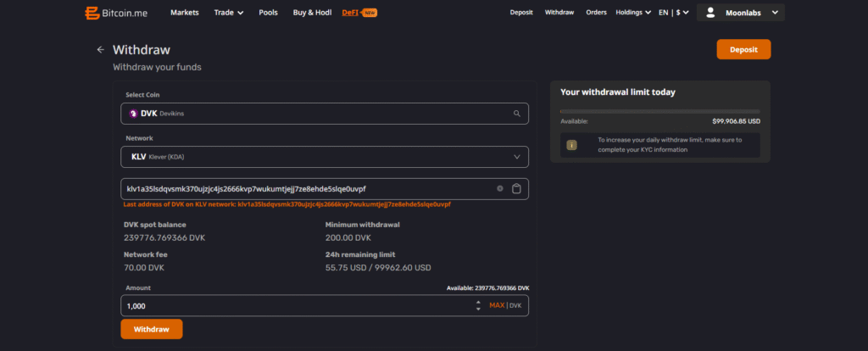This screenshot has height=351, width=868.
Task: Expand the KLV Network dropdown
Action: (x=516, y=157)
